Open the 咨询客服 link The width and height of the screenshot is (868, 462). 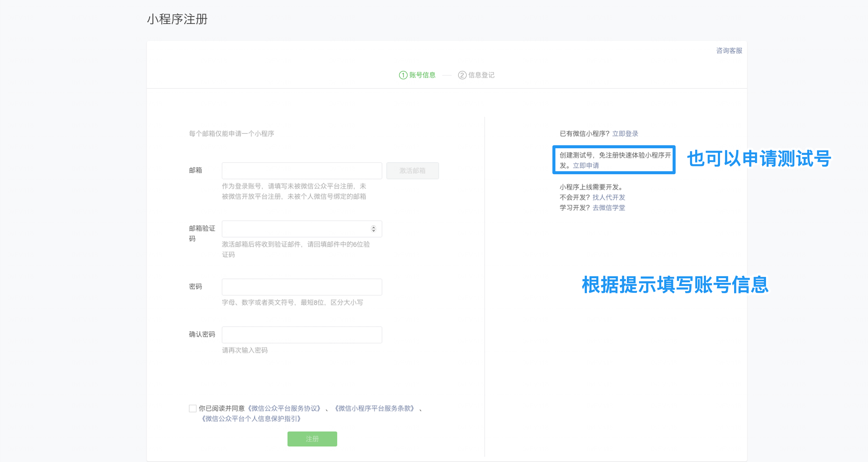coord(729,50)
